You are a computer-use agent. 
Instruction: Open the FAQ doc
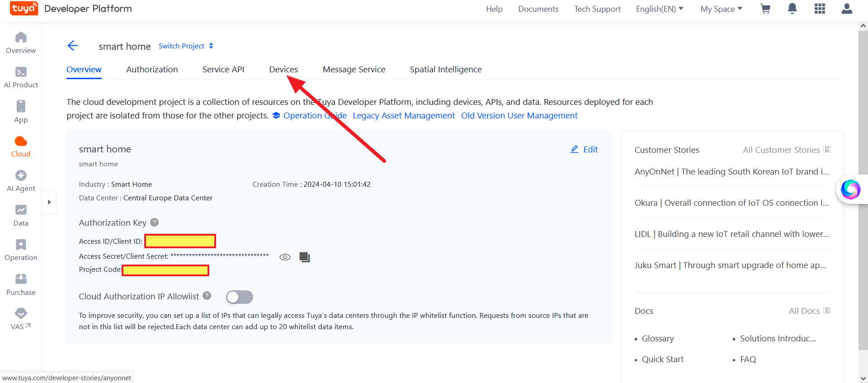[748, 359]
